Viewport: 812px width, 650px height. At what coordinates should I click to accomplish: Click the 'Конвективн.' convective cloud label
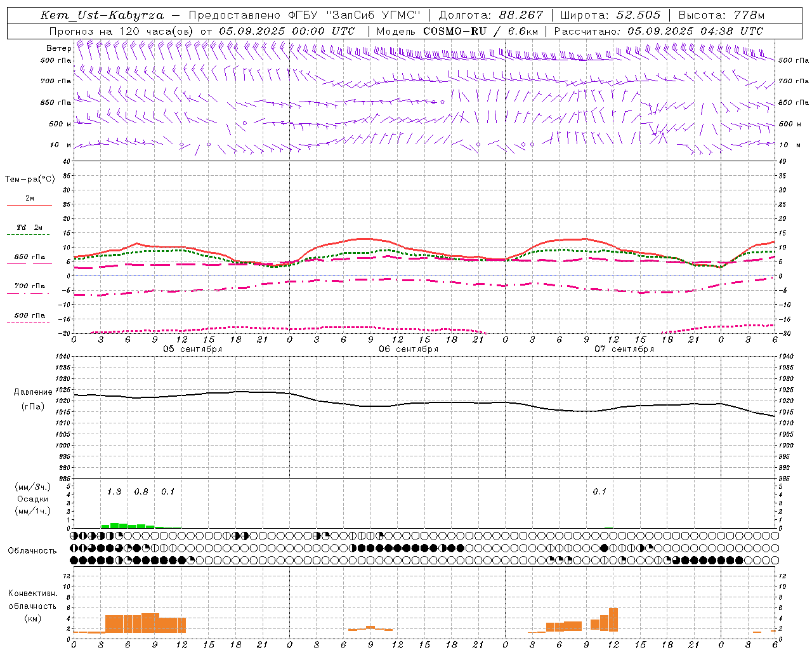pyautogui.click(x=33, y=594)
